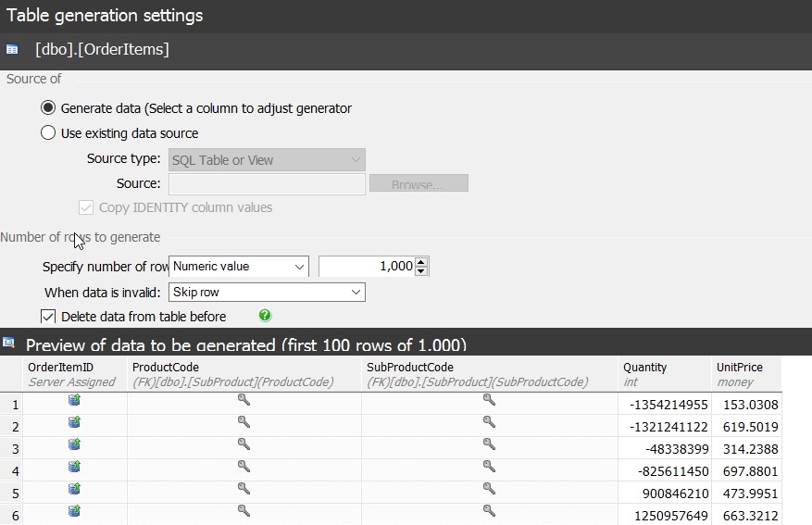Select the Quantity column header
812x525 pixels.
click(x=665, y=374)
